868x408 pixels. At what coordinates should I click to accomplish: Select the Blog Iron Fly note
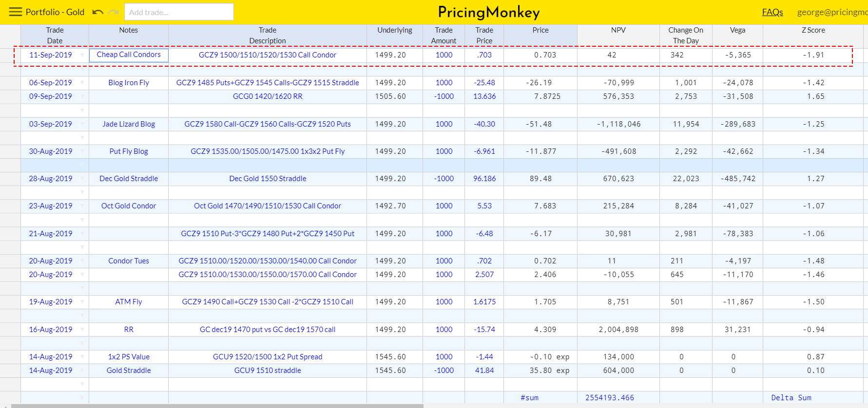point(129,83)
